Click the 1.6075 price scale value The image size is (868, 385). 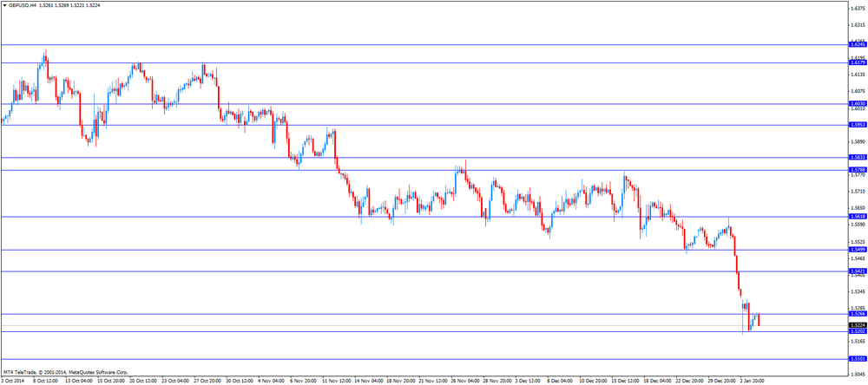[x=858, y=91]
